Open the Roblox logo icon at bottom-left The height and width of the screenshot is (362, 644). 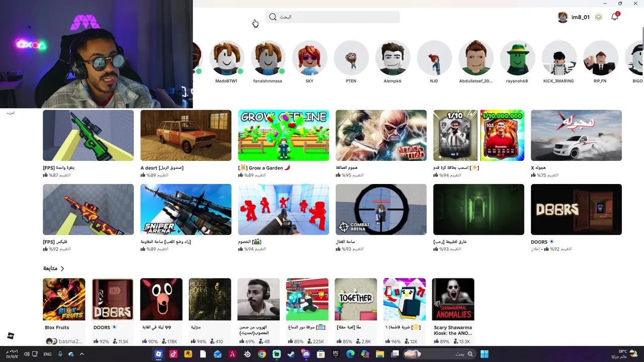[x=11, y=336]
